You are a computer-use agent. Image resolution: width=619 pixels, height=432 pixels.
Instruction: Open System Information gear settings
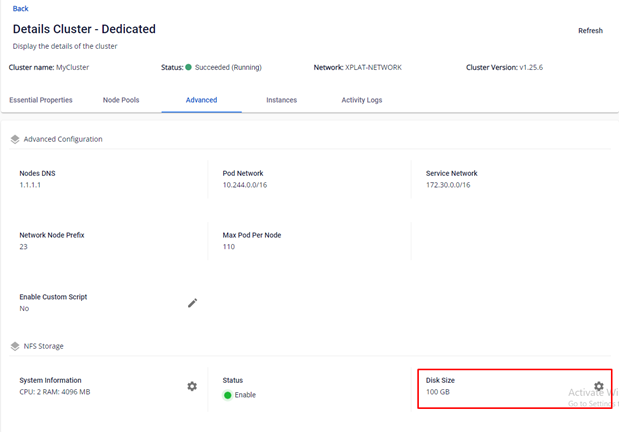click(x=192, y=386)
